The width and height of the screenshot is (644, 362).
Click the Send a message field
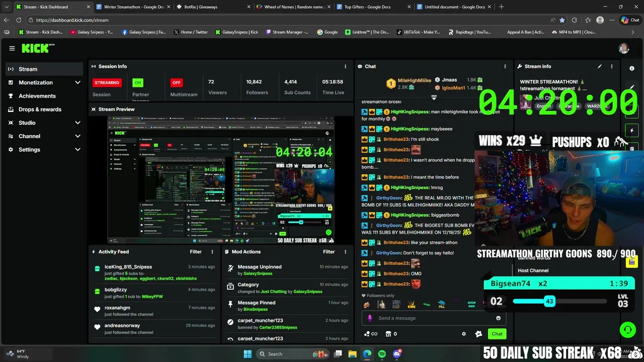pos(433,318)
